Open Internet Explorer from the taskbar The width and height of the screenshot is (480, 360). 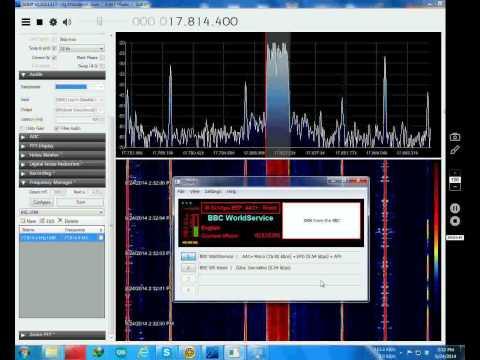tap(144, 352)
